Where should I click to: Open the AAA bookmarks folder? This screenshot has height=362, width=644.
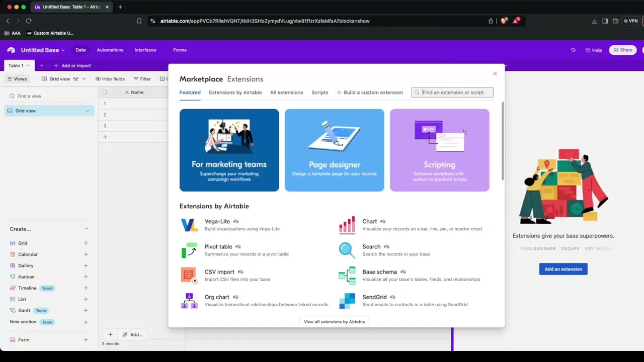click(12, 33)
